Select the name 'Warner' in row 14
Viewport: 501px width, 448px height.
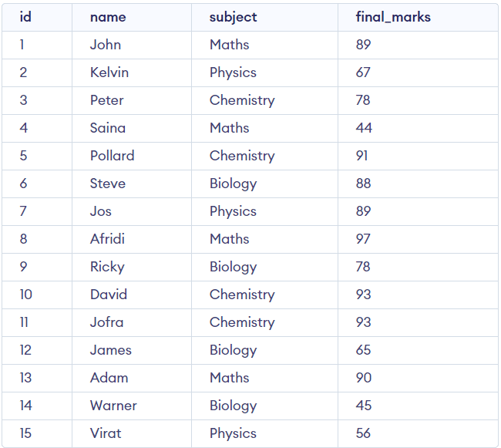click(x=113, y=406)
